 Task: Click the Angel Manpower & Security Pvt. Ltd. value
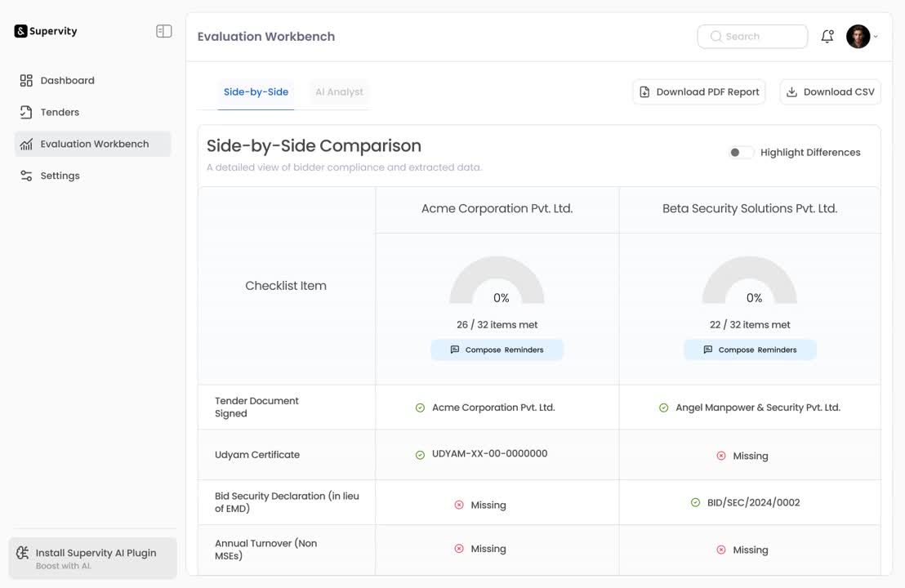coord(758,408)
